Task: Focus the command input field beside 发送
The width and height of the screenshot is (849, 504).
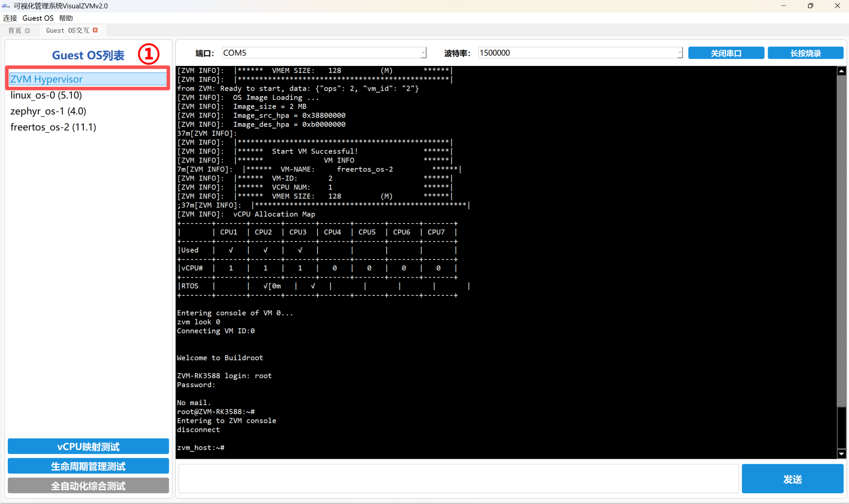Action: point(458,479)
